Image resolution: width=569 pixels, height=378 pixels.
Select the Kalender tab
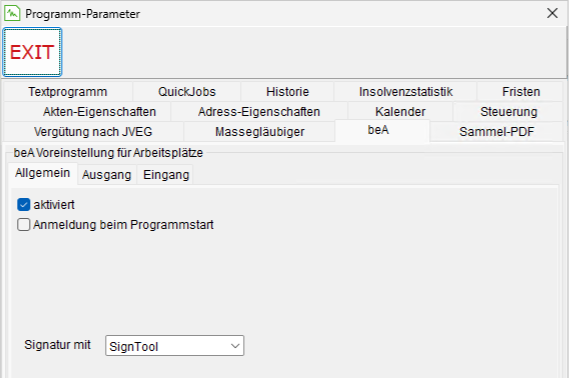coord(400,112)
